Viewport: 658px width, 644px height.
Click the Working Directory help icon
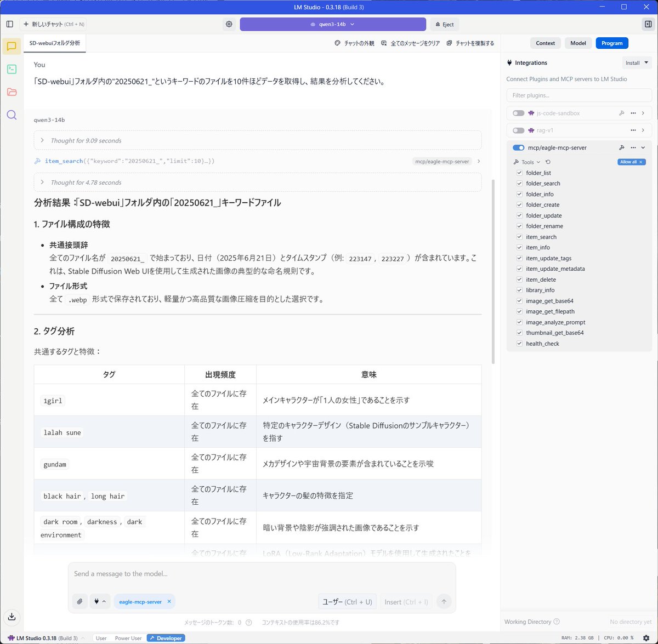click(557, 622)
